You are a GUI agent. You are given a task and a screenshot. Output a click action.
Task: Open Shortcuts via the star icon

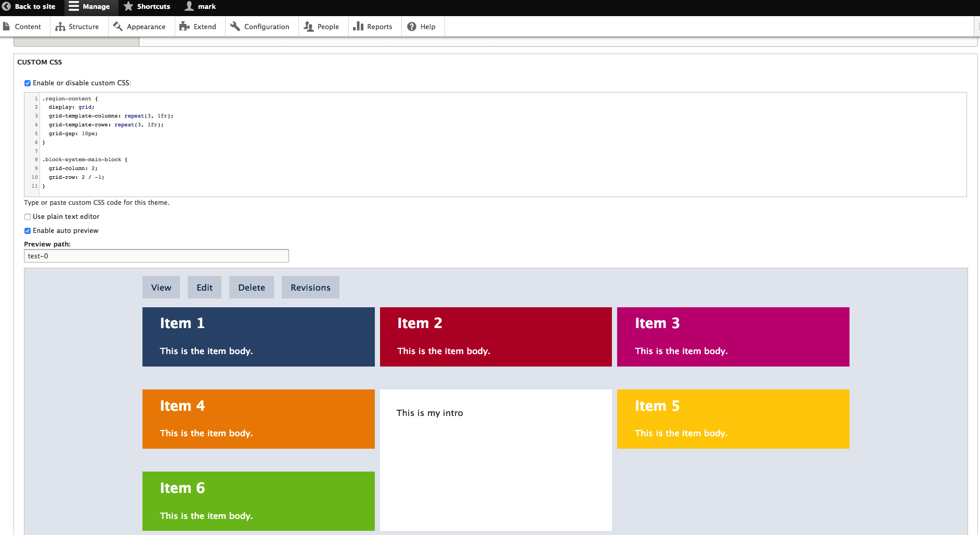[x=128, y=6]
